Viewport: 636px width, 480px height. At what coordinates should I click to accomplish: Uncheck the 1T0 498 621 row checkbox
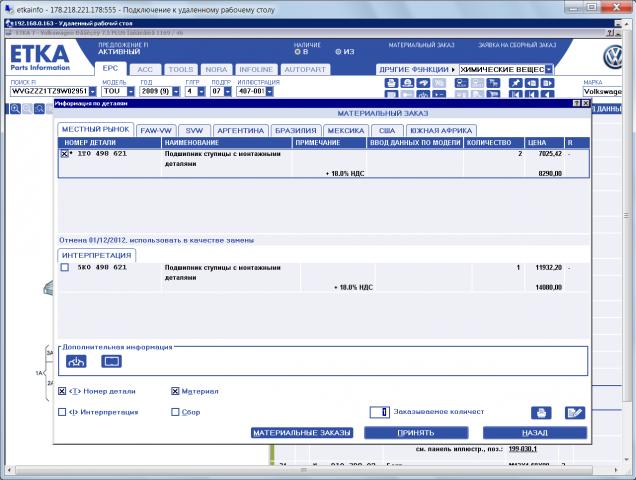[64, 154]
